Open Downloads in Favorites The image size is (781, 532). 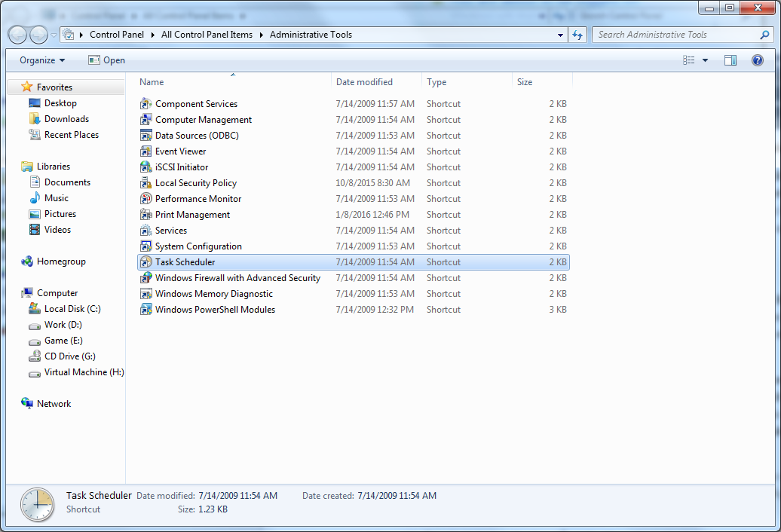point(66,119)
